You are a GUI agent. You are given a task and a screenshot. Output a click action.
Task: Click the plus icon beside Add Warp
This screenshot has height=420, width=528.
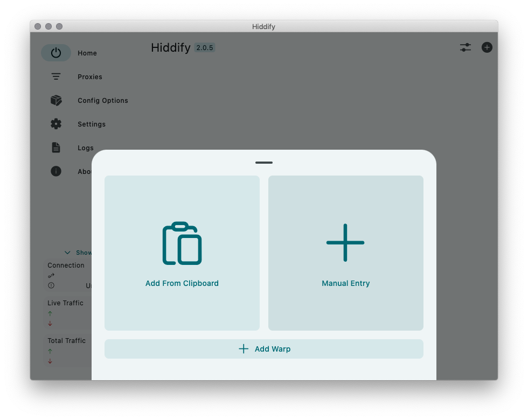pos(244,349)
